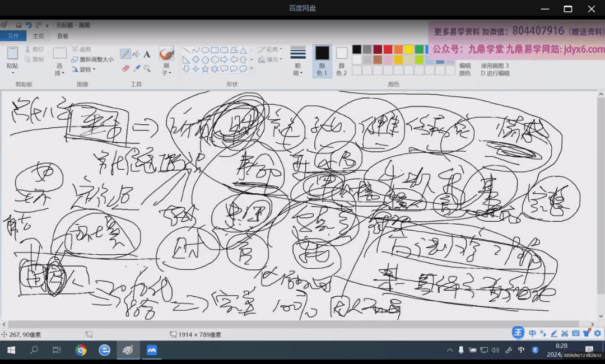This screenshot has width=605, height=364.
Task: Select the Color picker eyedropper tool
Action: pyautogui.click(x=136, y=68)
